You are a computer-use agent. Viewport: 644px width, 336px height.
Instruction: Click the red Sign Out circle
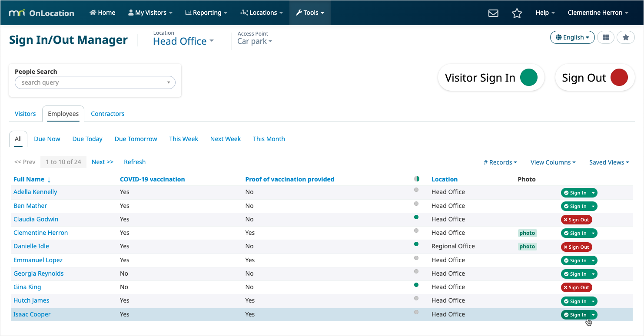tap(619, 77)
